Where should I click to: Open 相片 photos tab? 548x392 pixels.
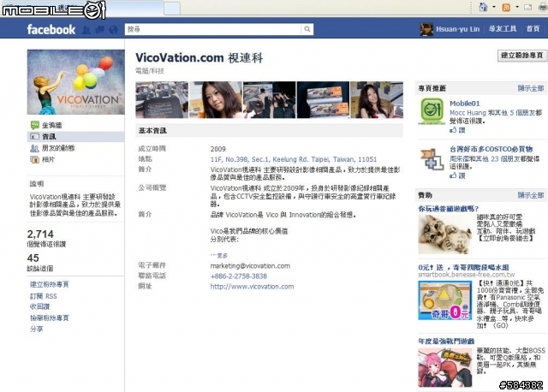click(x=48, y=160)
